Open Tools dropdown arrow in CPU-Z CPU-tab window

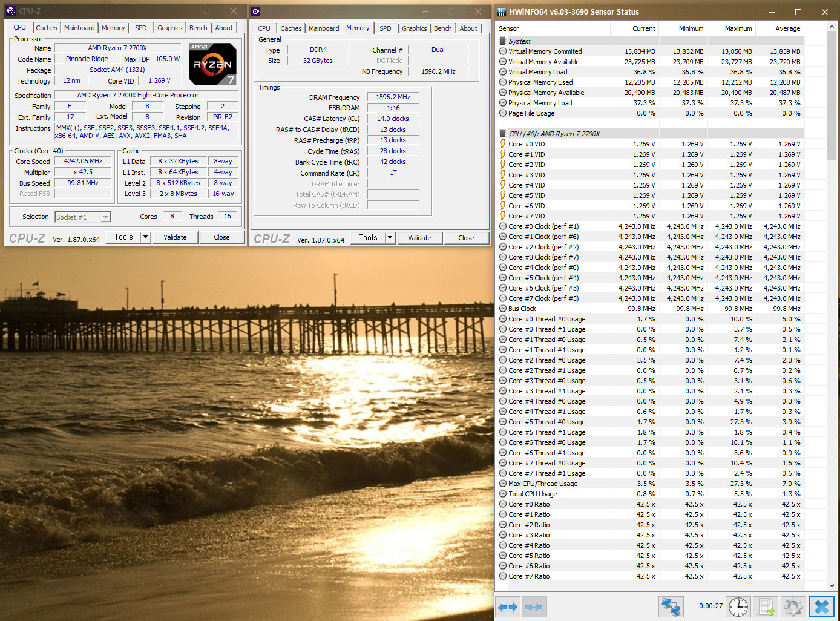point(145,237)
